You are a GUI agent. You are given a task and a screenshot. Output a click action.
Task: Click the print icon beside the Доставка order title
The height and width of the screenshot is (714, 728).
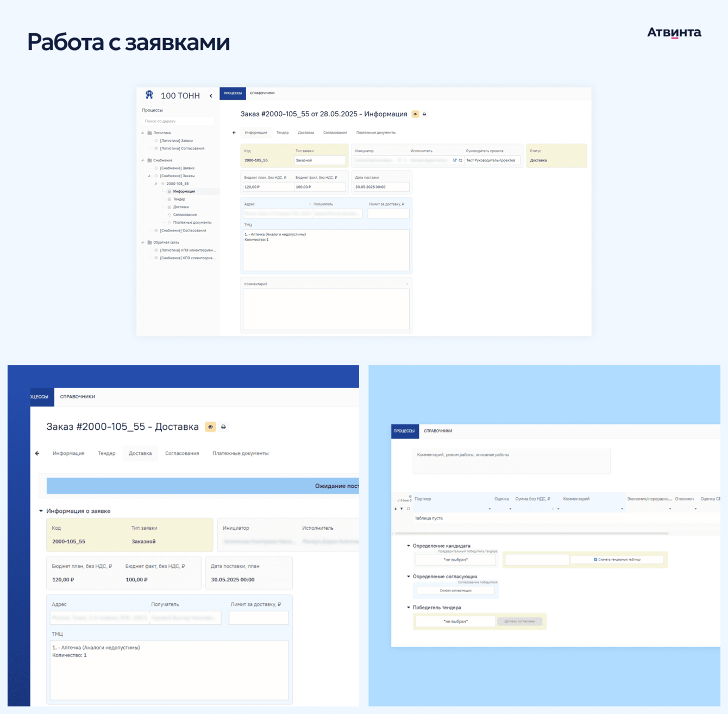click(223, 427)
